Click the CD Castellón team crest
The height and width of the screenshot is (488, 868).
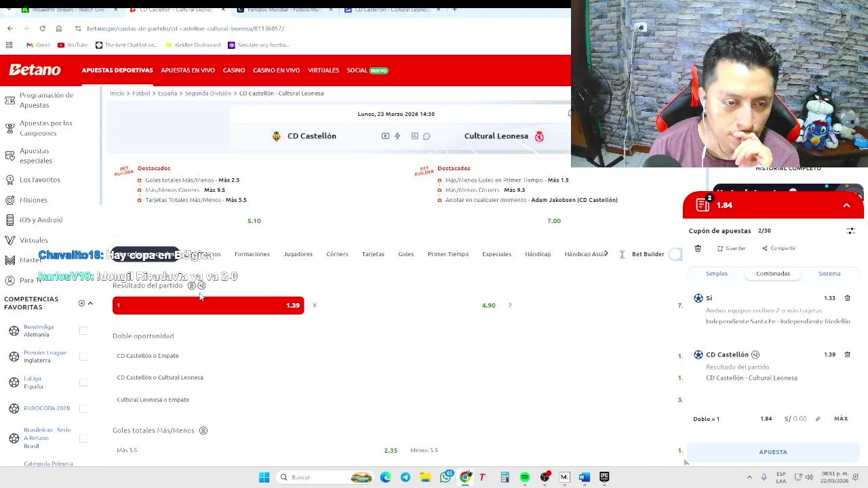(276, 136)
